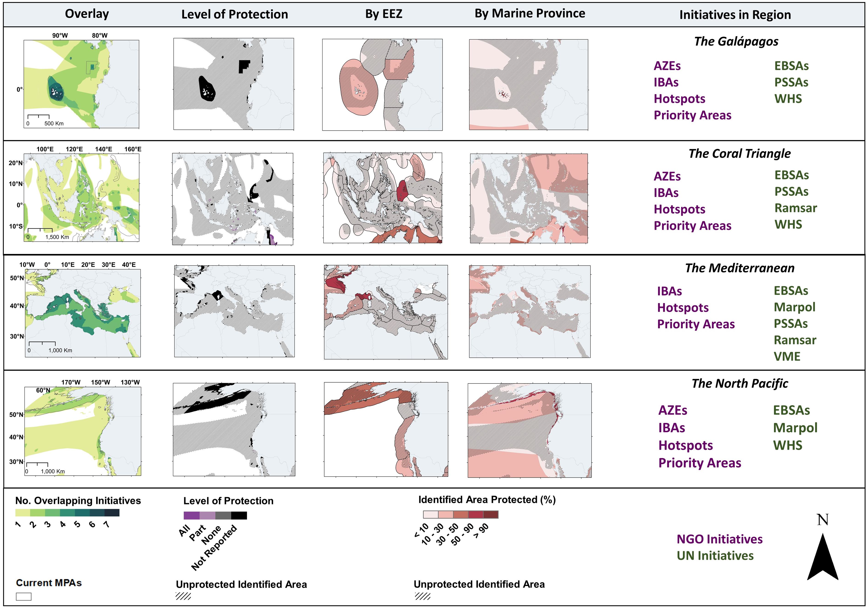Click VME under The Mediterranean
868x608 pixels.
[787, 357]
